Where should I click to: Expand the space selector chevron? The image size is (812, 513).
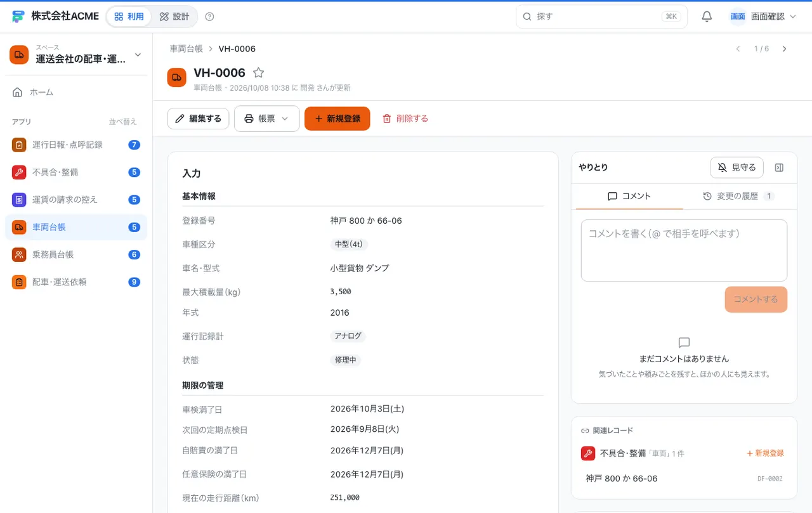pos(138,55)
